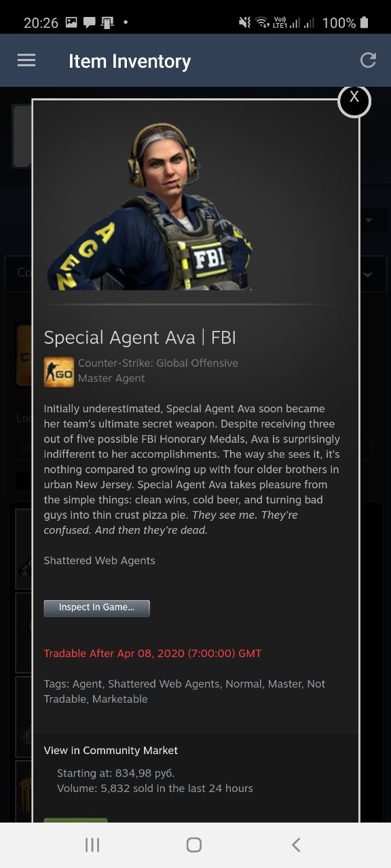Open Android recent apps
Image resolution: width=391 pixels, height=868 pixels.
(92, 844)
